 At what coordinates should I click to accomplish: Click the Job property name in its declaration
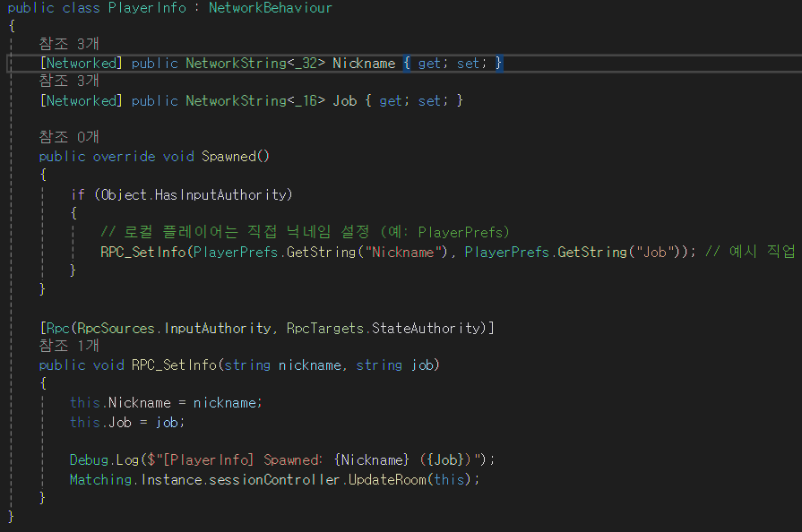click(345, 100)
